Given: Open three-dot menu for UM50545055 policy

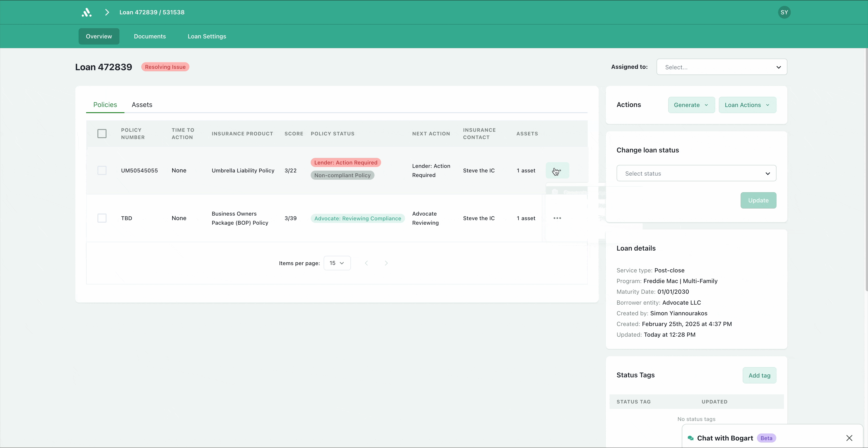Looking at the screenshot, I should (557, 171).
